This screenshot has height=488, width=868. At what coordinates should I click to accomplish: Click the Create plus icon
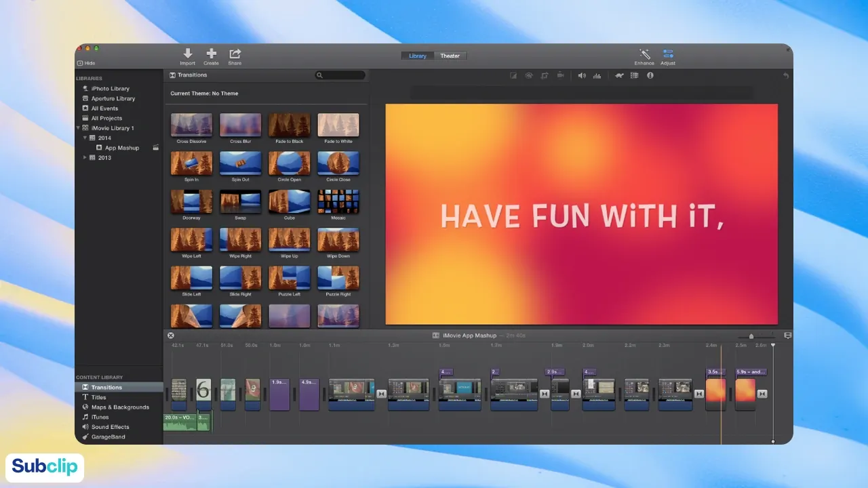click(212, 54)
